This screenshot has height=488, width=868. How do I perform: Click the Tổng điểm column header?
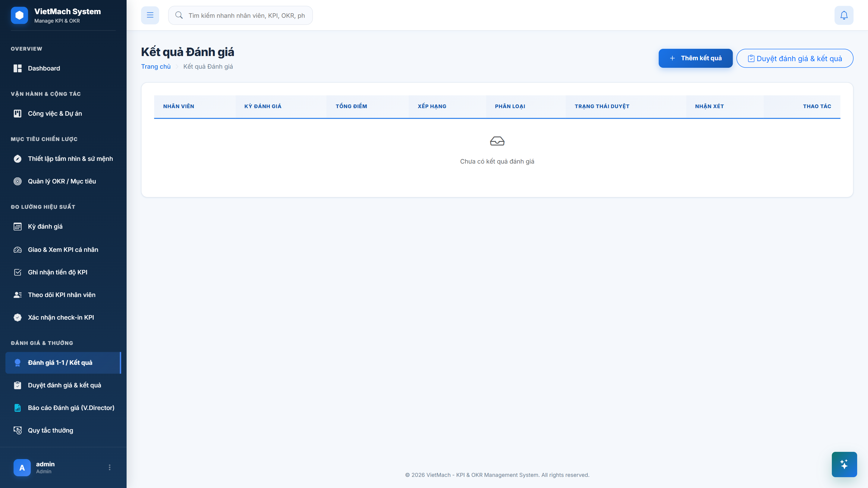[x=351, y=106]
